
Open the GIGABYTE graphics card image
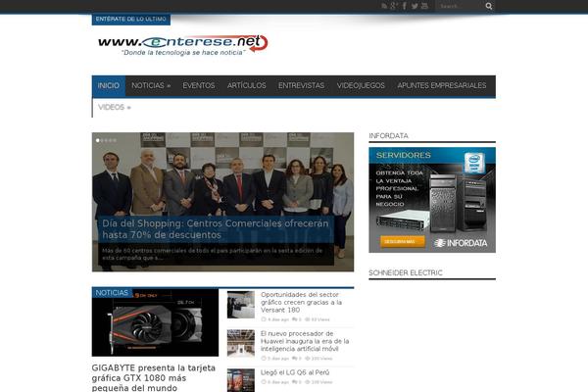pyautogui.click(x=155, y=322)
